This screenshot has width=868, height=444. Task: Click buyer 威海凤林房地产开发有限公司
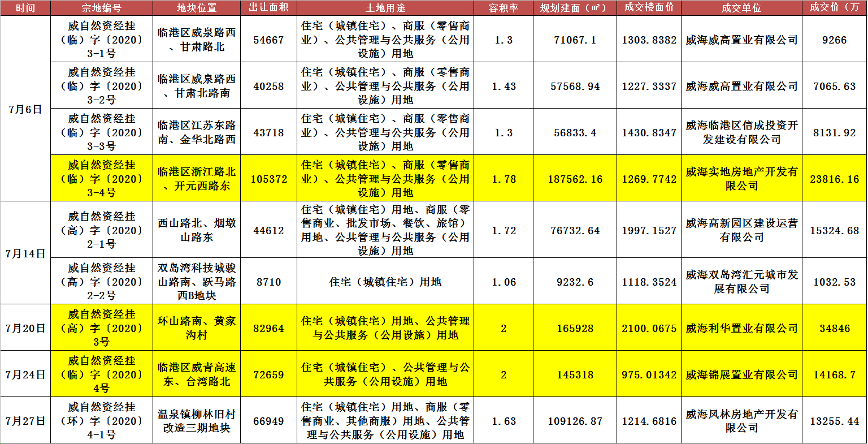pyautogui.click(x=742, y=421)
